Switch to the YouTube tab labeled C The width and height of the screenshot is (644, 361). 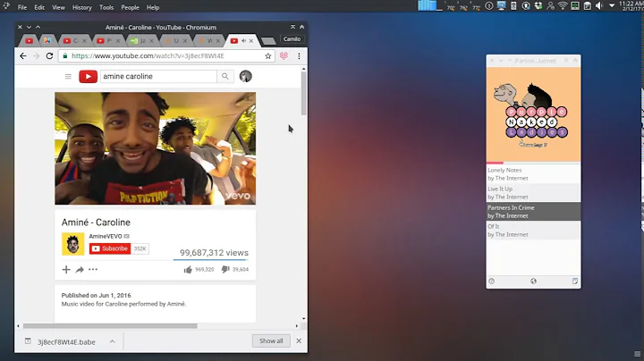74,40
